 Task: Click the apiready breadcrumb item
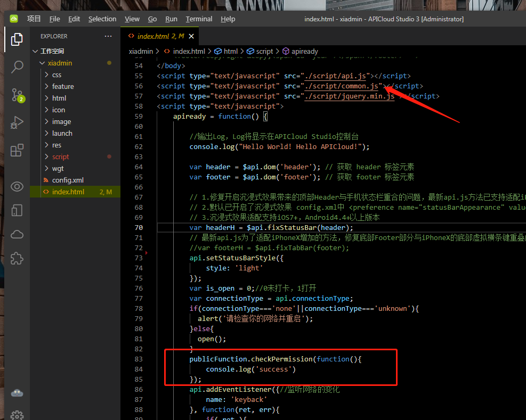pos(304,51)
